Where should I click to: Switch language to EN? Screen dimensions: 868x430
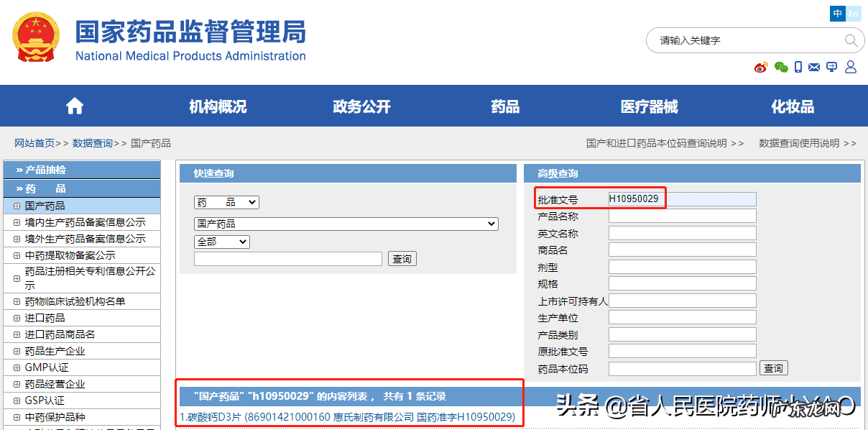(854, 13)
